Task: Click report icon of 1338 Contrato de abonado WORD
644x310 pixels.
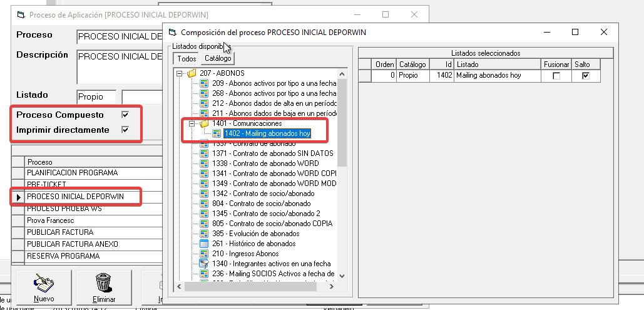Action: point(204,163)
